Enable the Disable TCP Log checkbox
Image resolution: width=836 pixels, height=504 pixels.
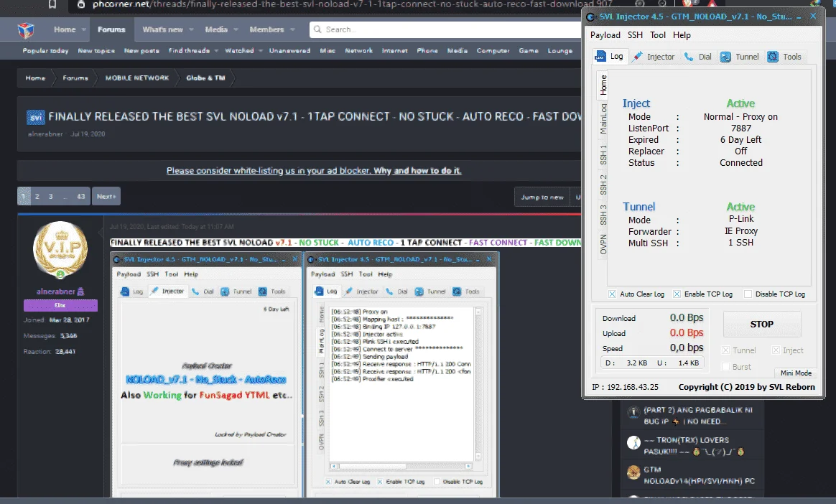(748, 294)
